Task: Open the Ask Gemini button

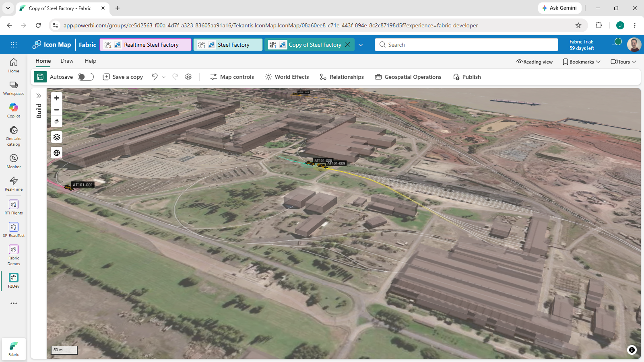Action: tap(559, 8)
